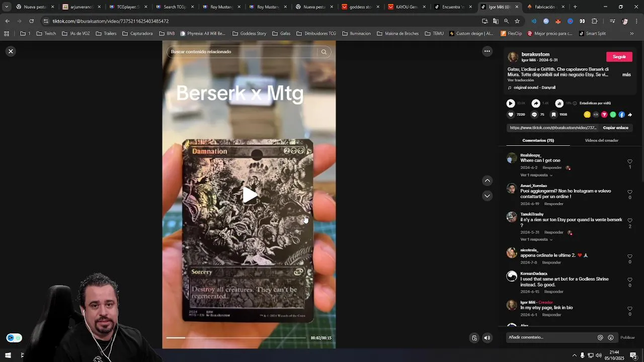Like the video with heart icon
Viewport: 644px width, 362px height.
point(511,115)
